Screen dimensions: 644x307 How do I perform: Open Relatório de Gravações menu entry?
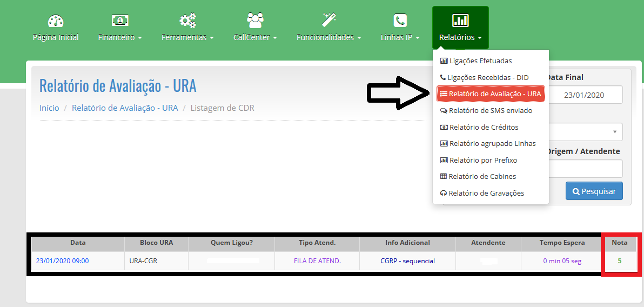tap(486, 193)
